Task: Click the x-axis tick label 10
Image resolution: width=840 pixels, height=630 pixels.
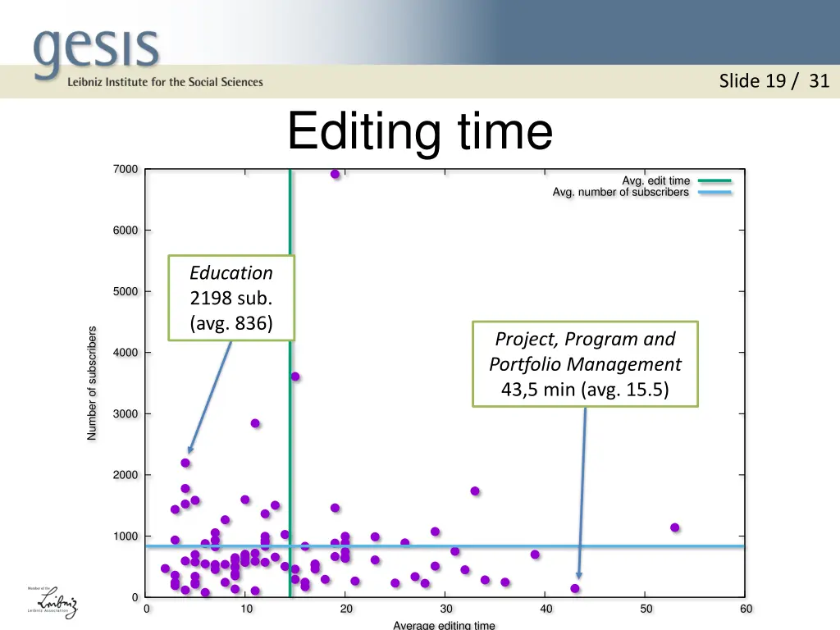Action: pyautogui.click(x=246, y=609)
